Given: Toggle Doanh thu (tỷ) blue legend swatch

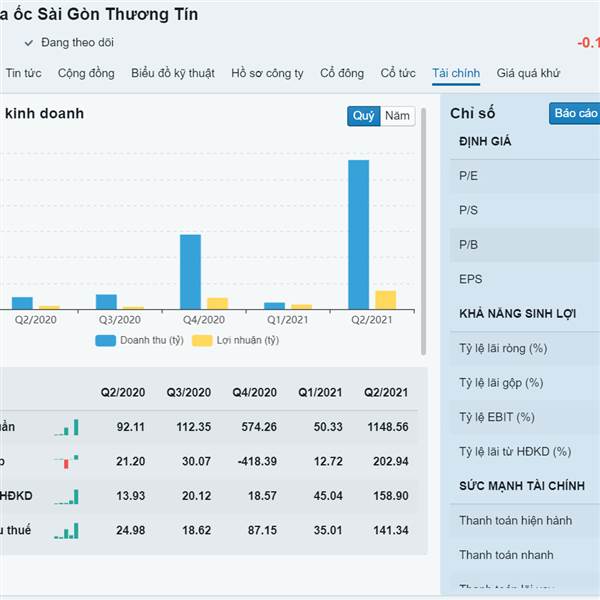Looking at the screenshot, I should 106,341.
